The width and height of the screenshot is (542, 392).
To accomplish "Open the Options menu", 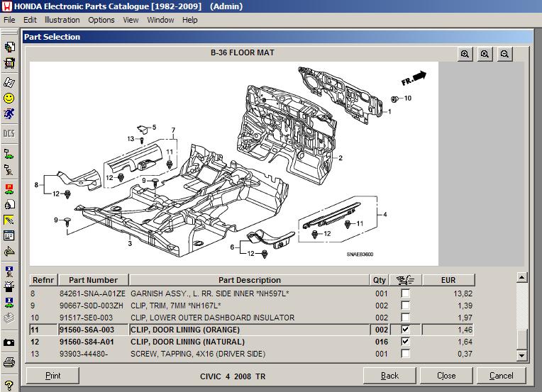I will tap(101, 20).
